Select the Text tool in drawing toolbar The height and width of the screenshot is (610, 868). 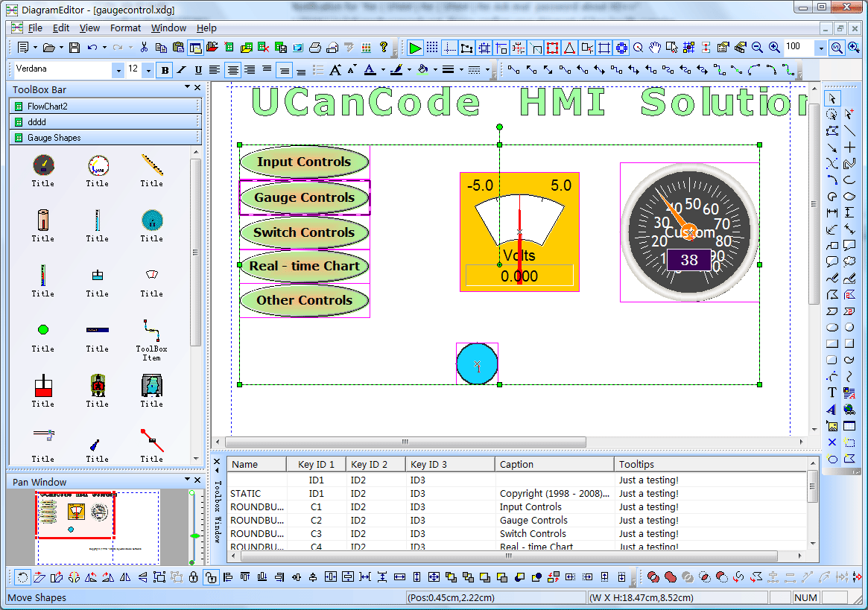pyautogui.click(x=832, y=393)
